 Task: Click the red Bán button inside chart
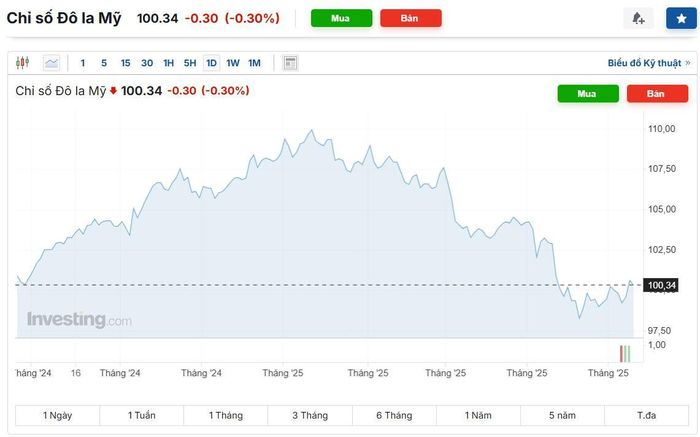pyautogui.click(x=657, y=94)
